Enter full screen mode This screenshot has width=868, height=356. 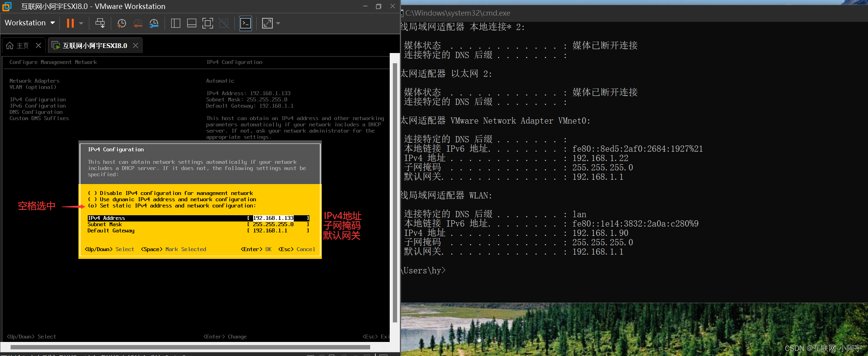pos(208,23)
